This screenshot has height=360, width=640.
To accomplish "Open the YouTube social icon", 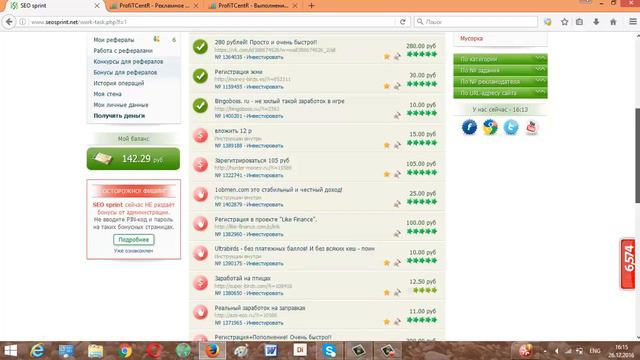I will point(531,127).
